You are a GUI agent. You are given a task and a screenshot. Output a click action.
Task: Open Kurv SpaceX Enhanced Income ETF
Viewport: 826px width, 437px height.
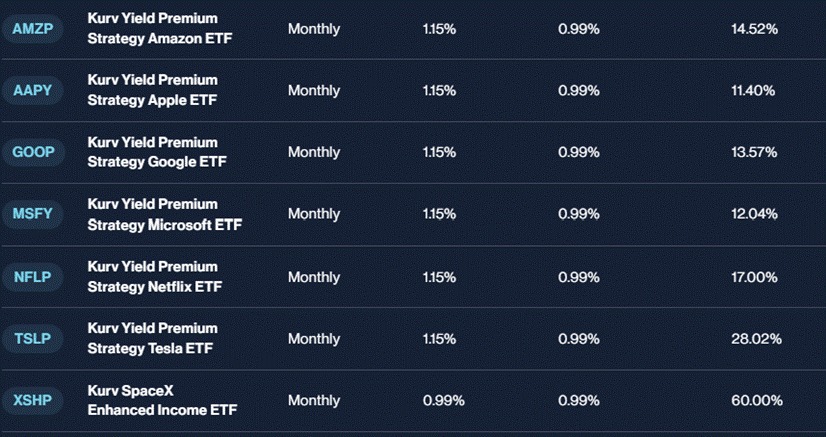click(162, 400)
